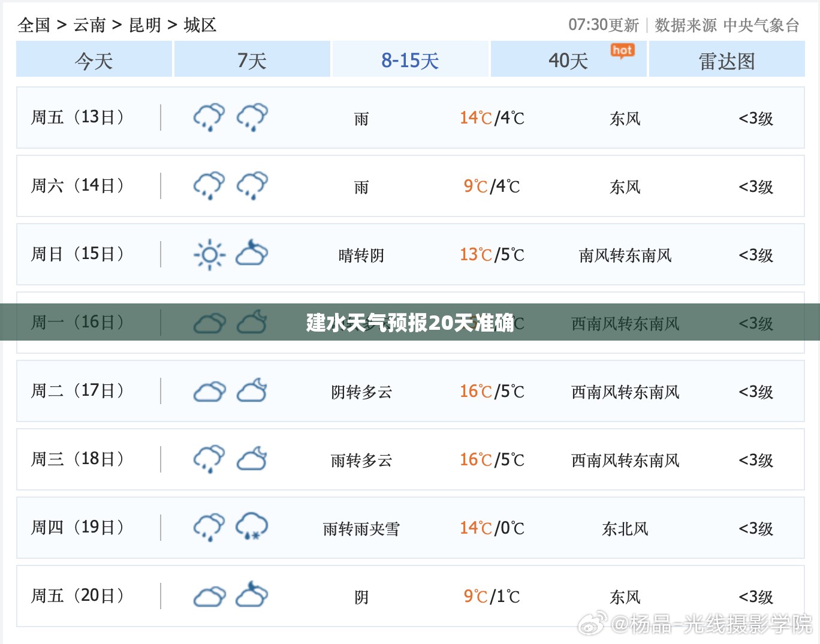
Task: Click the night cloud icon for 周一 16日
Action: click(252, 322)
